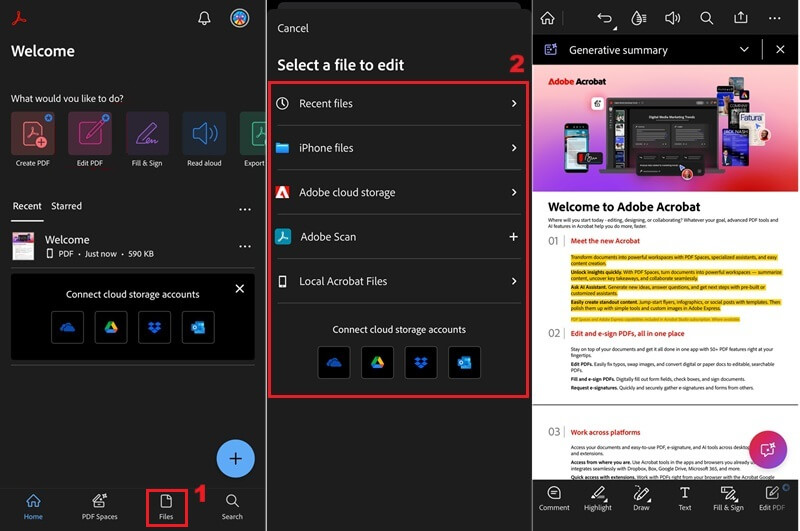The image size is (800, 531).
Task: Tap 'Edit and e-sign PDFs, all in one place'
Action: pyautogui.click(x=627, y=334)
